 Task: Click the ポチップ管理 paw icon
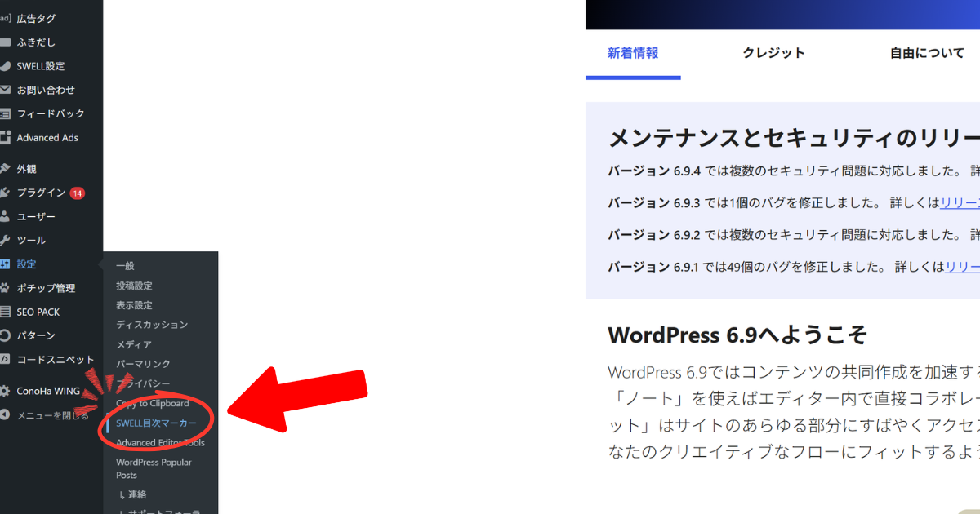coord(5,288)
